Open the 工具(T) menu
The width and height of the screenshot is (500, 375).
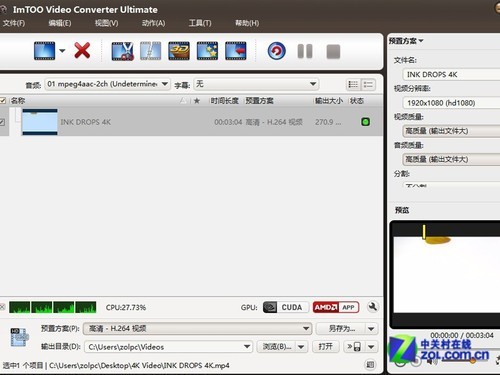[200, 23]
